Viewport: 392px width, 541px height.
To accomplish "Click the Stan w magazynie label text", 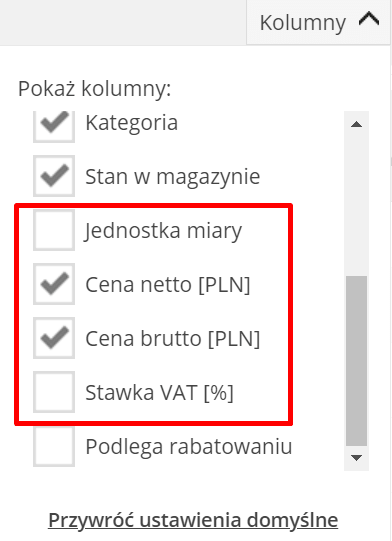I will coord(173,177).
